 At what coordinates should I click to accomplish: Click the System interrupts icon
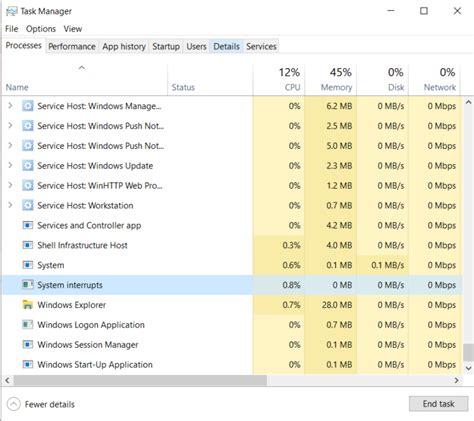[x=28, y=285]
